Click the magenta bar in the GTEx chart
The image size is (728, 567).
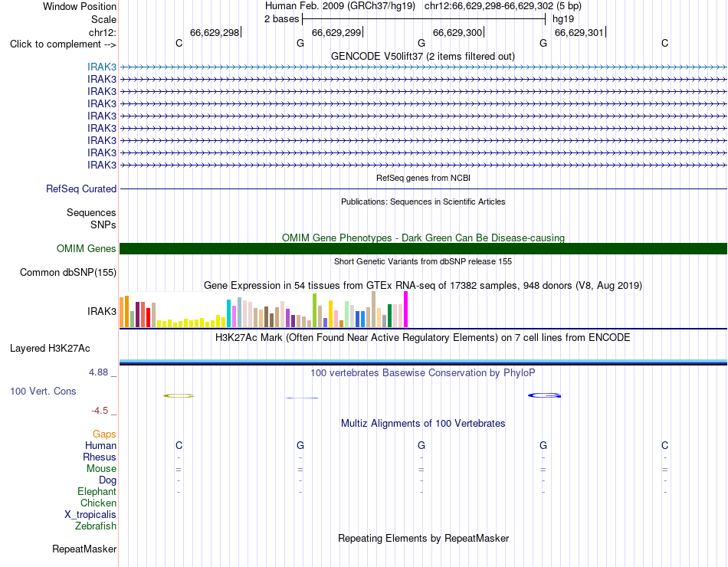(406, 310)
